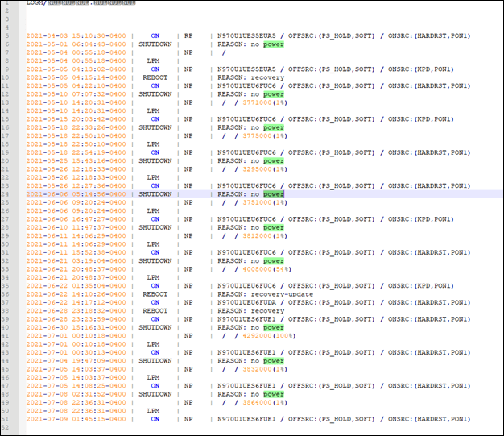Image resolution: width=504 pixels, height=436 pixels.
Task: Select the value 3832000(1%)
Action: (265, 369)
